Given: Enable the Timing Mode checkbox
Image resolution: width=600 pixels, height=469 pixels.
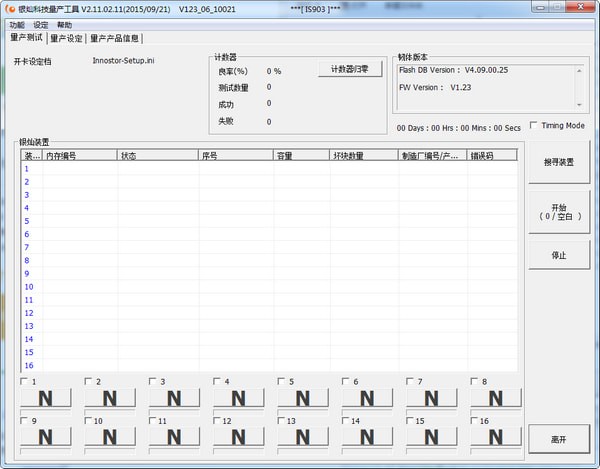Looking at the screenshot, I should [x=533, y=126].
